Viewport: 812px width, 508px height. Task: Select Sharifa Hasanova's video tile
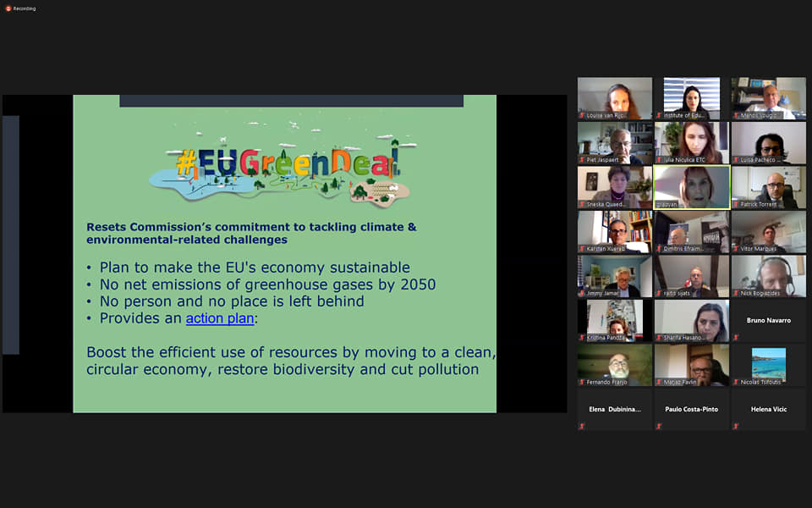point(691,320)
